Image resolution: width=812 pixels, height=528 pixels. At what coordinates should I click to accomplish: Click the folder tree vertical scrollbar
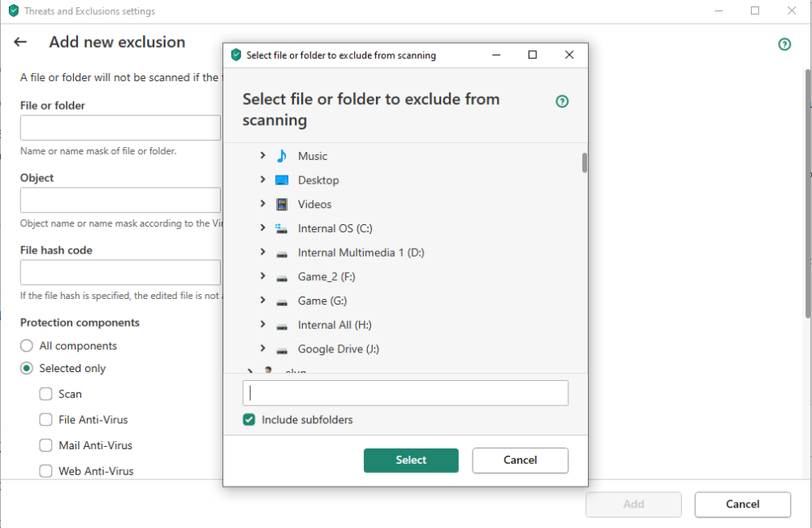[585, 162]
